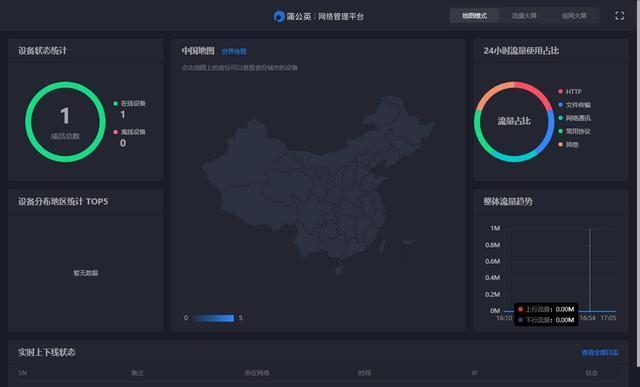Toggle HTTP legend dot in traffic chart
The width and height of the screenshot is (640, 387).
[560, 91]
